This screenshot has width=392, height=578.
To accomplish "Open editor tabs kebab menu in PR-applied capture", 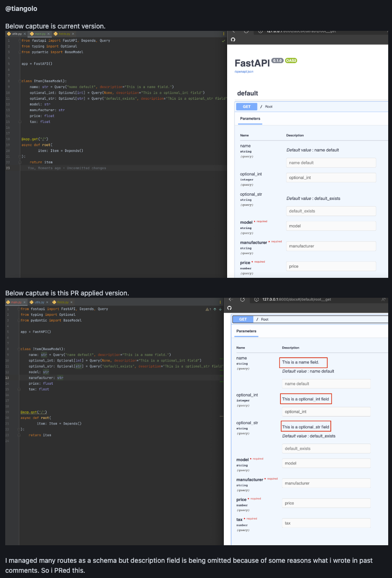I will pyautogui.click(x=220, y=301).
